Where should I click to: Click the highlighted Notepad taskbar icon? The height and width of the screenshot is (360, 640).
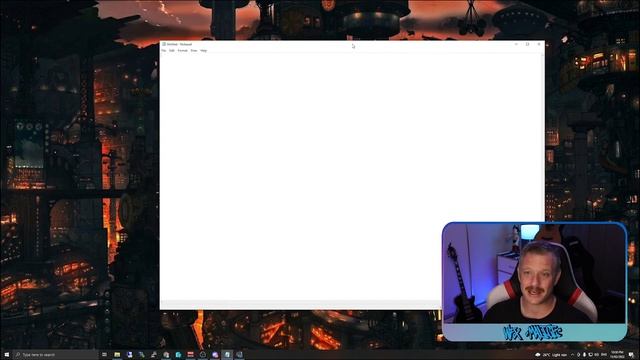(227, 355)
